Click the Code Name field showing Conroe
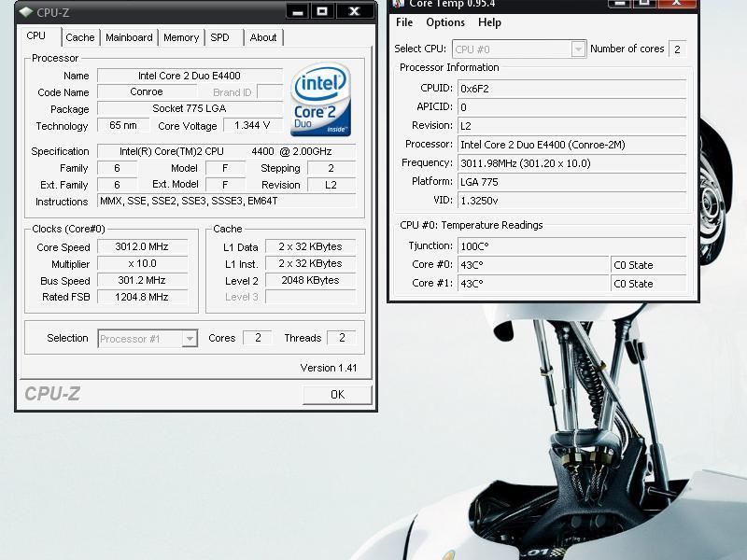Viewport: 747px width, 560px height. point(147,91)
